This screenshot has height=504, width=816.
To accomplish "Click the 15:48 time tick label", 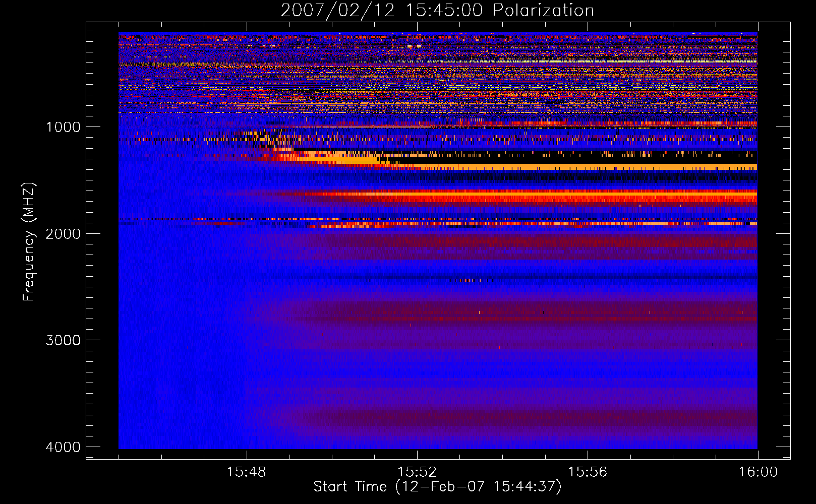I will (247, 472).
